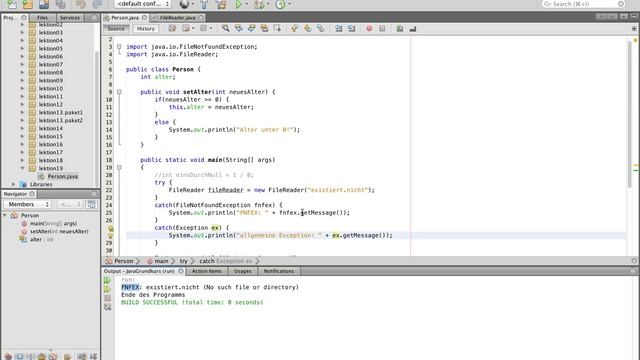Screen dimensions: 640x360
Task: Click Shift Line Right icon
Action: coord(351,29)
